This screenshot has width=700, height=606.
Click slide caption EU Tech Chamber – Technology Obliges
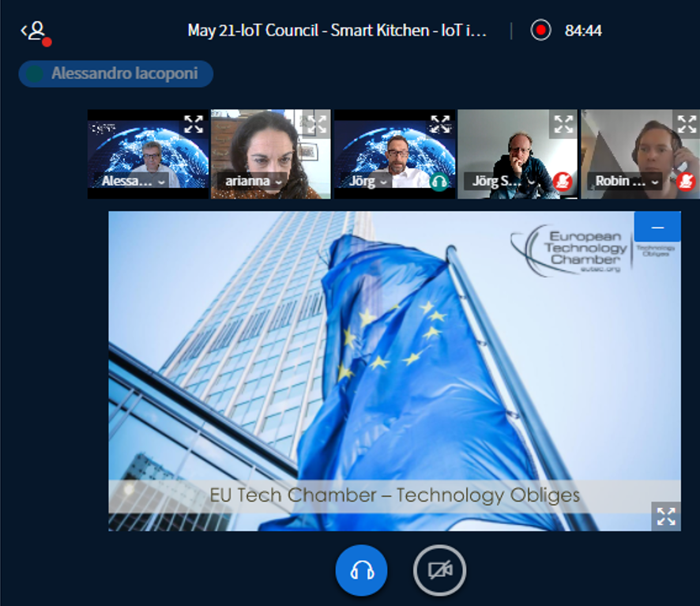coord(395,495)
